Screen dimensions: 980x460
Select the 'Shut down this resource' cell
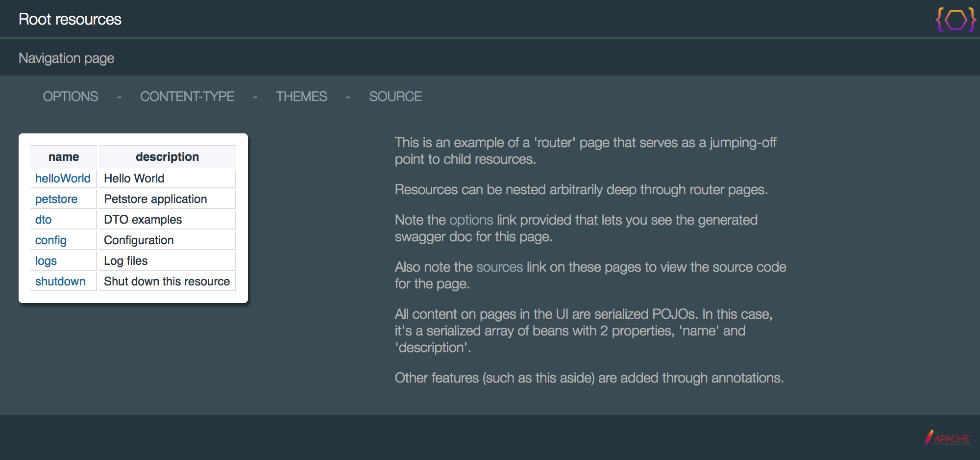[x=167, y=281]
